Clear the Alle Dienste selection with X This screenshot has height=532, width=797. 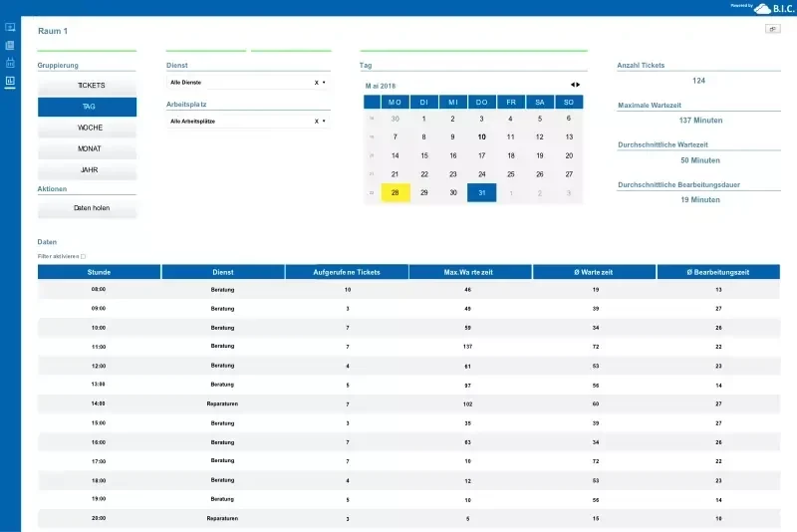pyautogui.click(x=317, y=83)
